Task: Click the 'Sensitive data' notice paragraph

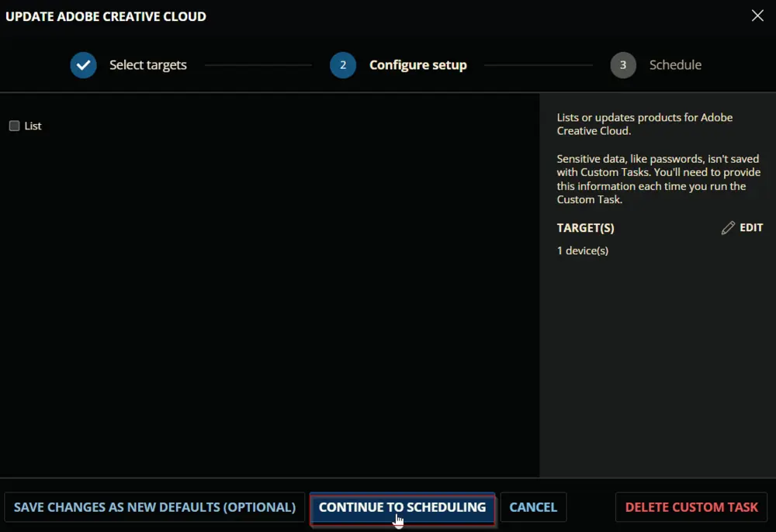Action: tap(658, 179)
